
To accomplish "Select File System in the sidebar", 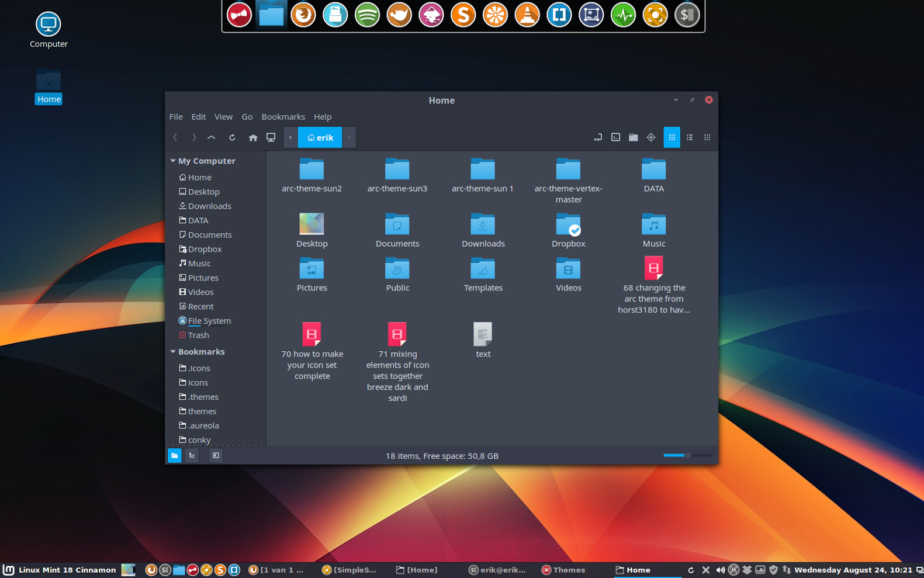I will 209,321.
